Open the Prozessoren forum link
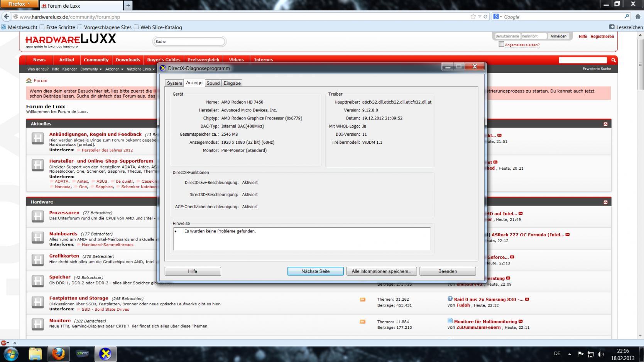644x362 pixels. coord(64,213)
